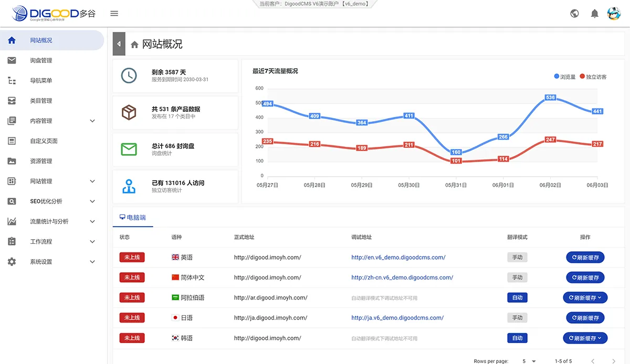Image resolution: width=630 pixels, height=364 pixels.
Task: Expand the 流量统计与分析 chevron
Action: [x=92, y=221]
